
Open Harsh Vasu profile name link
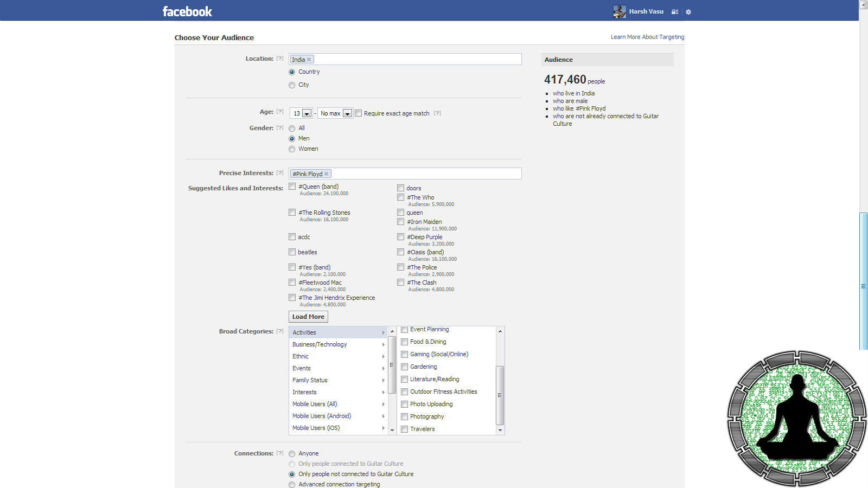pos(646,11)
